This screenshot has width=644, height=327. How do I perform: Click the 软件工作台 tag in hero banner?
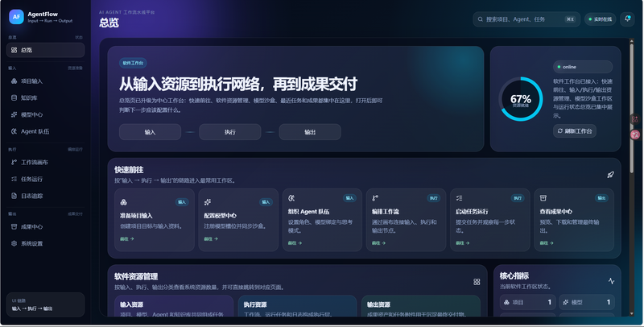(x=133, y=63)
